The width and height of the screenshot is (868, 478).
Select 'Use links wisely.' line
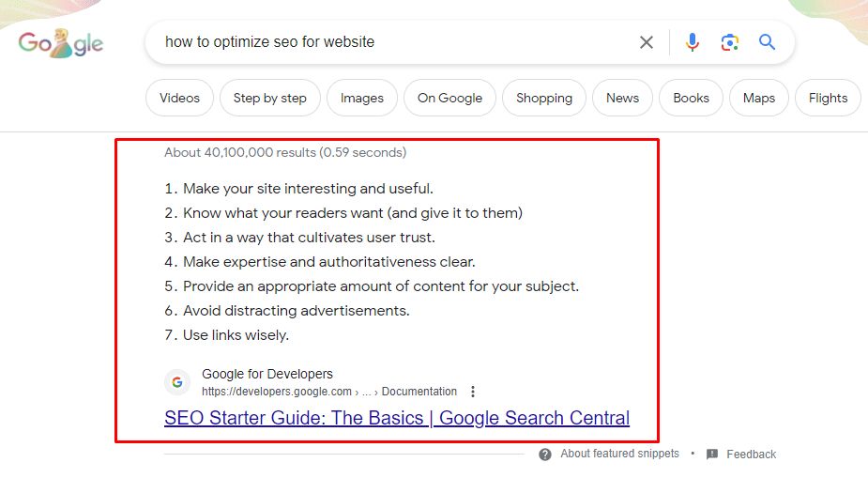pyautogui.click(x=236, y=335)
